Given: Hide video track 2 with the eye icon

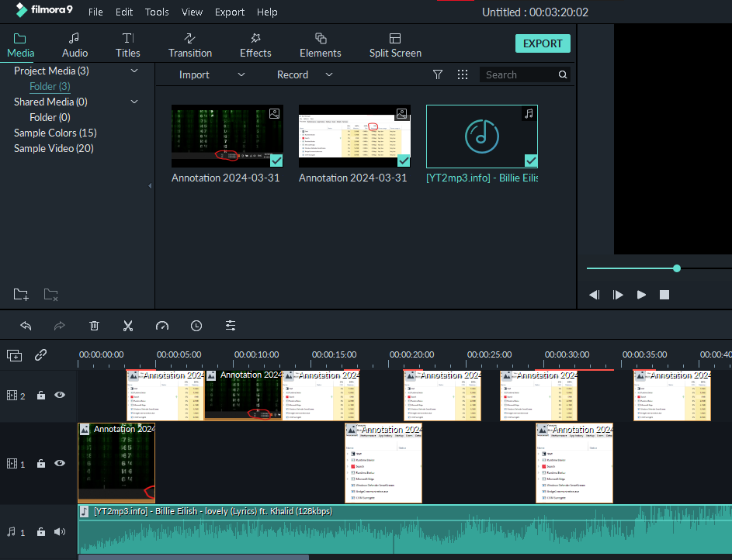Looking at the screenshot, I should point(60,395).
